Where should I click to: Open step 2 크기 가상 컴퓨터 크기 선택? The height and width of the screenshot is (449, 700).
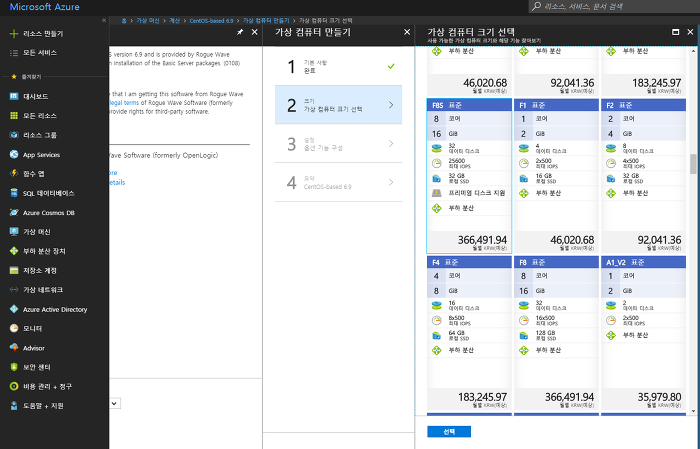tap(338, 105)
